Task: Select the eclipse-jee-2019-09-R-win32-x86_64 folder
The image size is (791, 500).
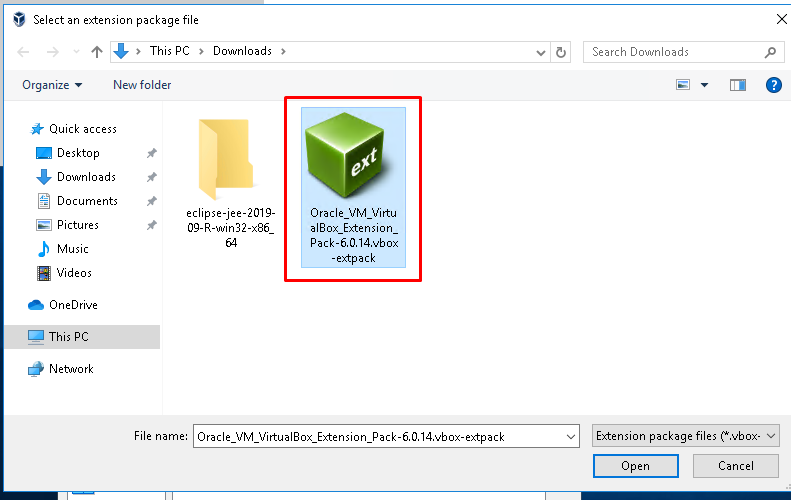Action: pos(230,183)
